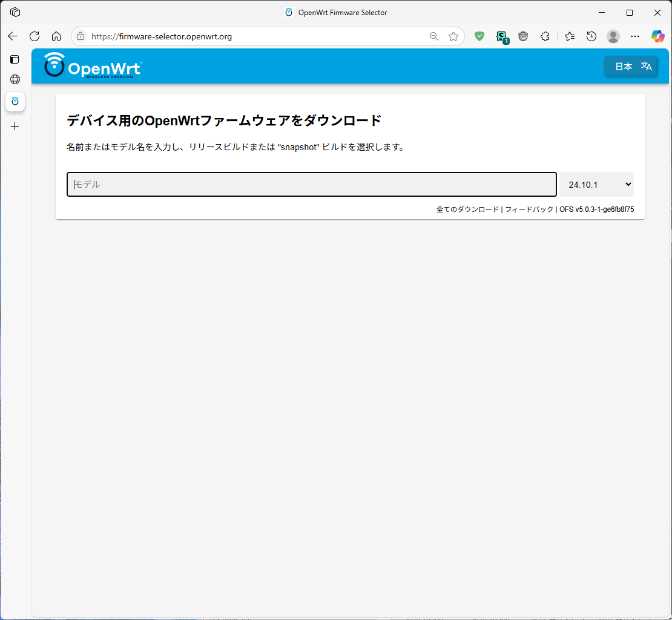Reload the firmware selector page

pyautogui.click(x=35, y=36)
